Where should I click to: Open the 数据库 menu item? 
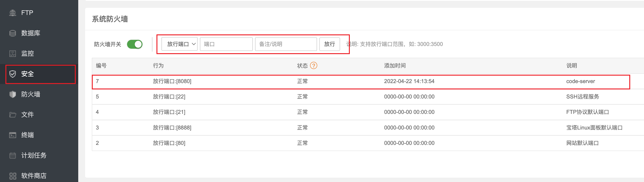39,33
